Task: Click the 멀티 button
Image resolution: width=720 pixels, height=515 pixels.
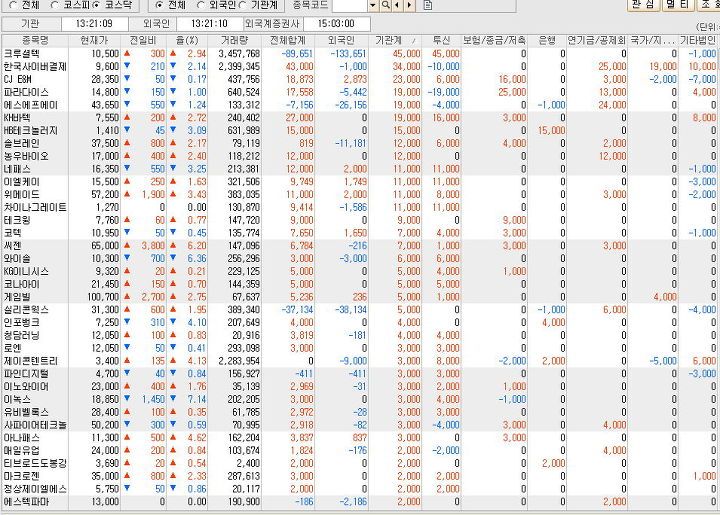Action: [x=679, y=5]
